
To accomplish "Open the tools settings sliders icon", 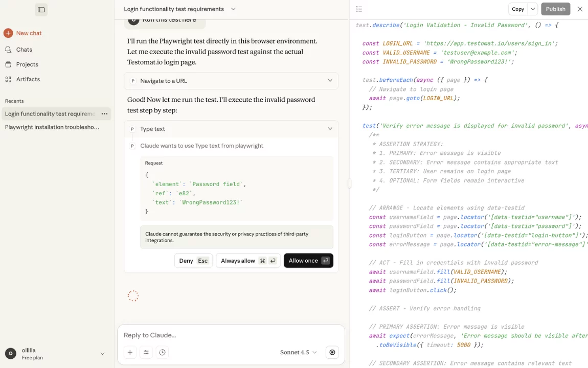I will [146, 352].
